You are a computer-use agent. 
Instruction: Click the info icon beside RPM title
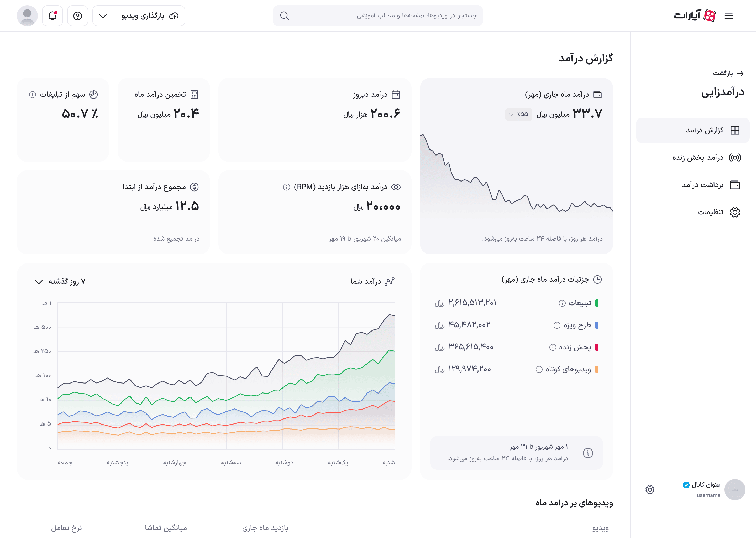point(287,187)
